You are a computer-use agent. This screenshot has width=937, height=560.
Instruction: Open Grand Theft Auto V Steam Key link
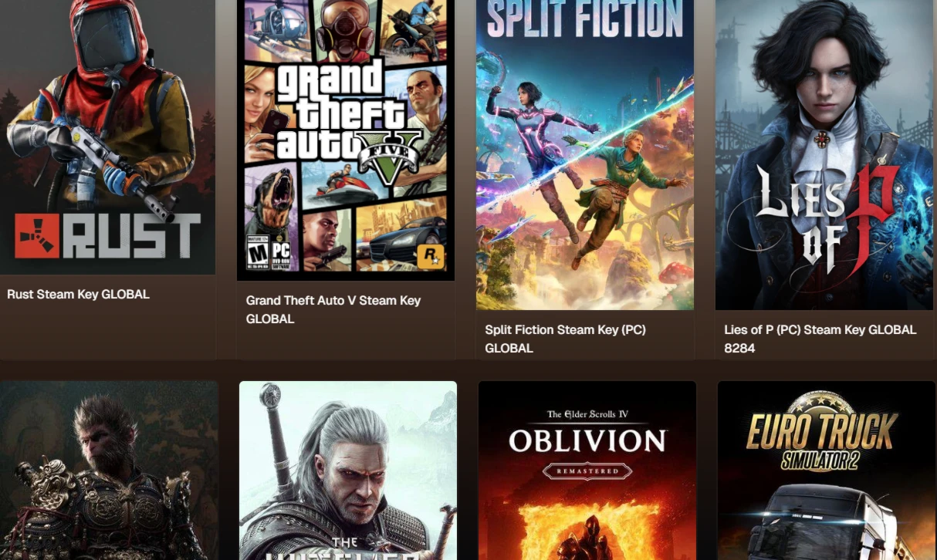click(333, 309)
